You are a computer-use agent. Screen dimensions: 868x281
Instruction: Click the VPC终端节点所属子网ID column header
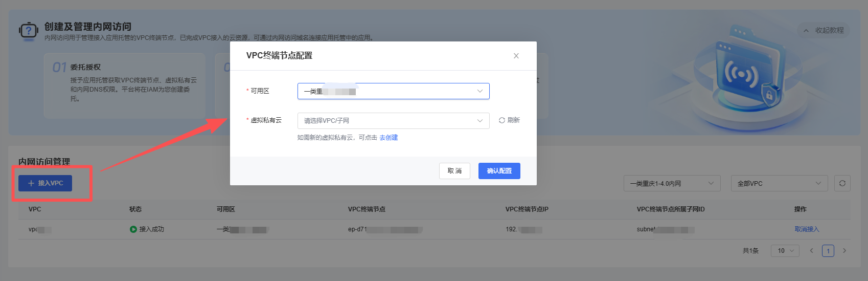click(x=671, y=209)
